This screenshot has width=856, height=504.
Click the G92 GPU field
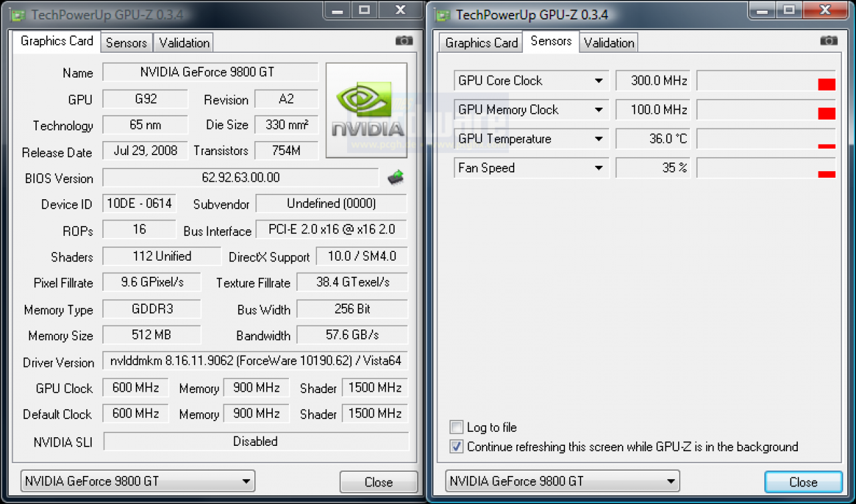click(145, 99)
